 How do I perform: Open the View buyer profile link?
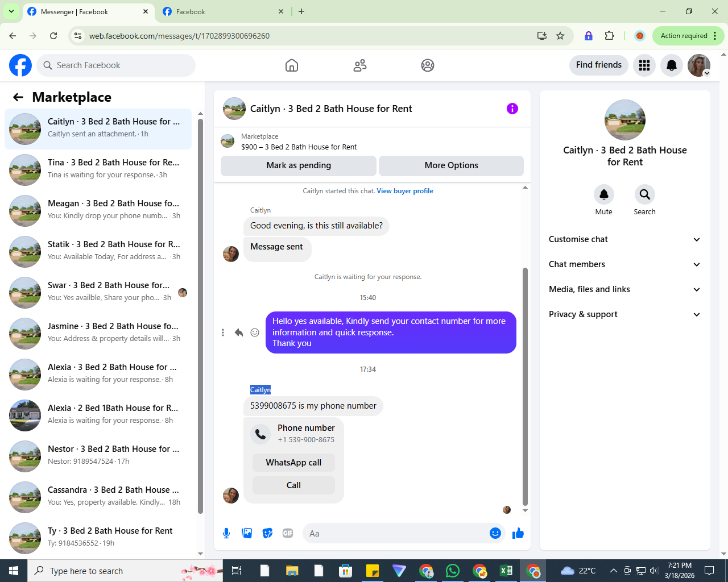(405, 191)
